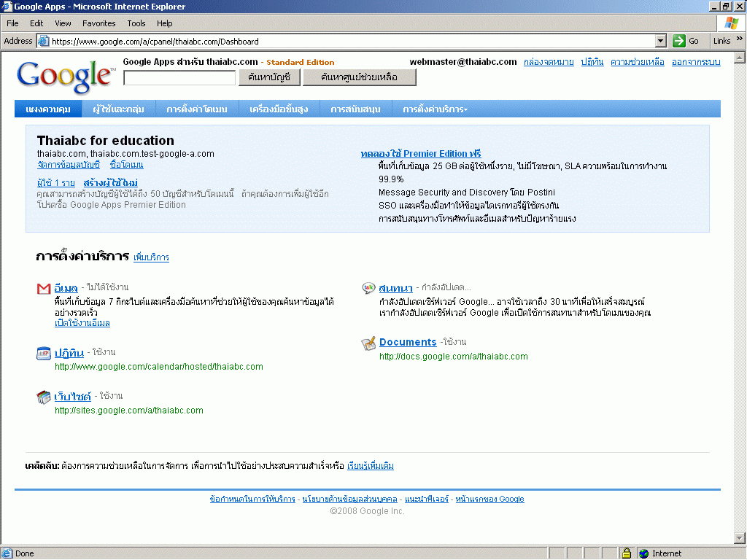747x560 pixels.
Task: Click the account search text field
Action: coord(179,77)
